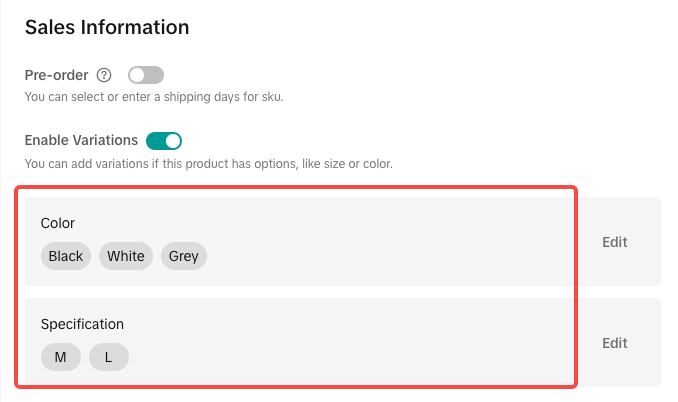Click the Specification variation label
The image size is (678, 402).
click(82, 324)
